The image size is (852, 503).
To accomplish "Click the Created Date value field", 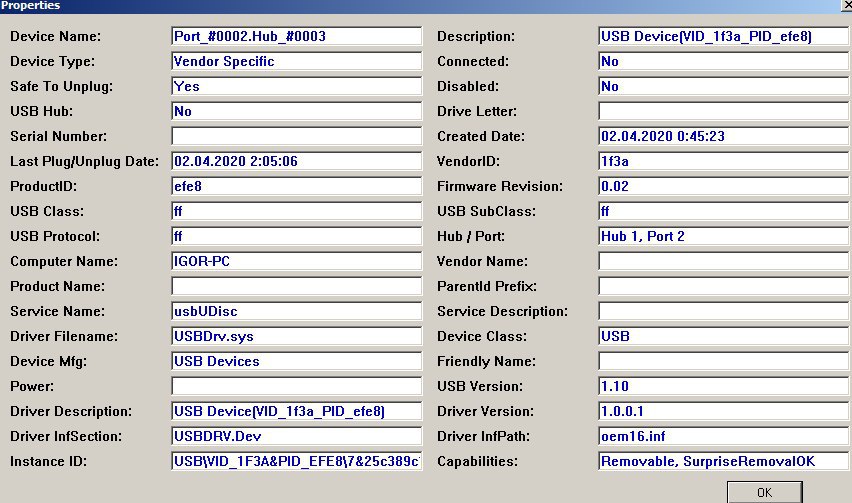I will [x=723, y=136].
